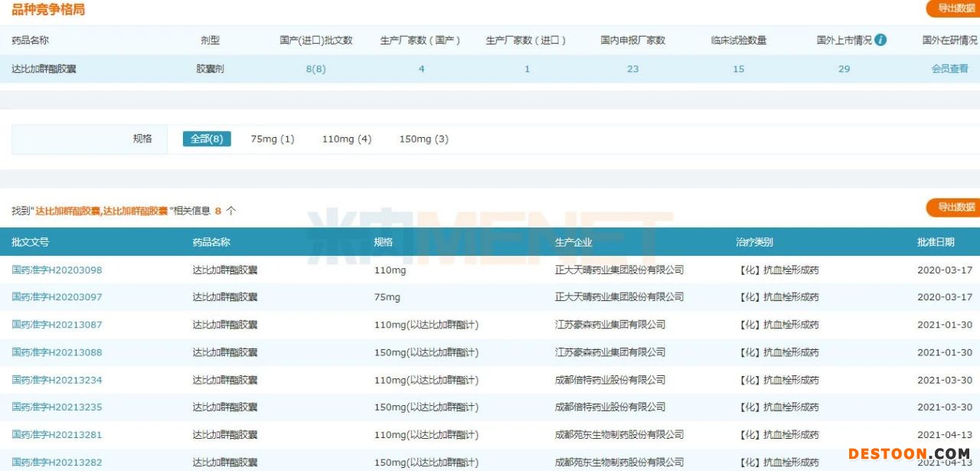Click the 批准日期 column header
This screenshot has height=471, width=980.
tap(936, 242)
